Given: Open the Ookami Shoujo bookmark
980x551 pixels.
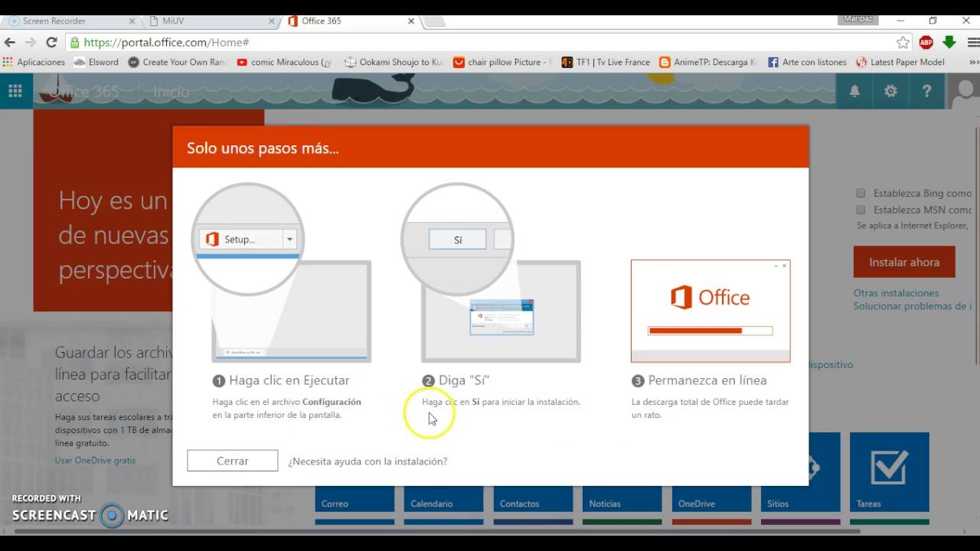Looking at the screenshot, I should pyautogui.click(x=394, y=62).
